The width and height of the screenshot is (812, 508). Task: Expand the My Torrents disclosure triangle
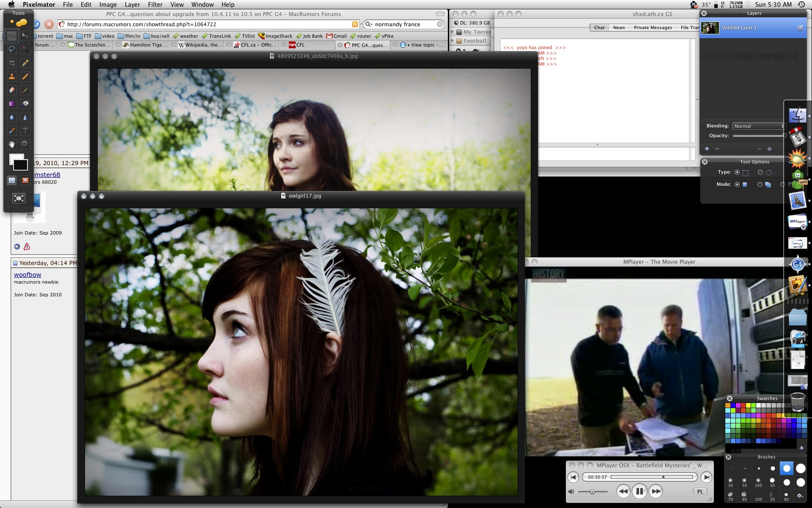point(453,32)
